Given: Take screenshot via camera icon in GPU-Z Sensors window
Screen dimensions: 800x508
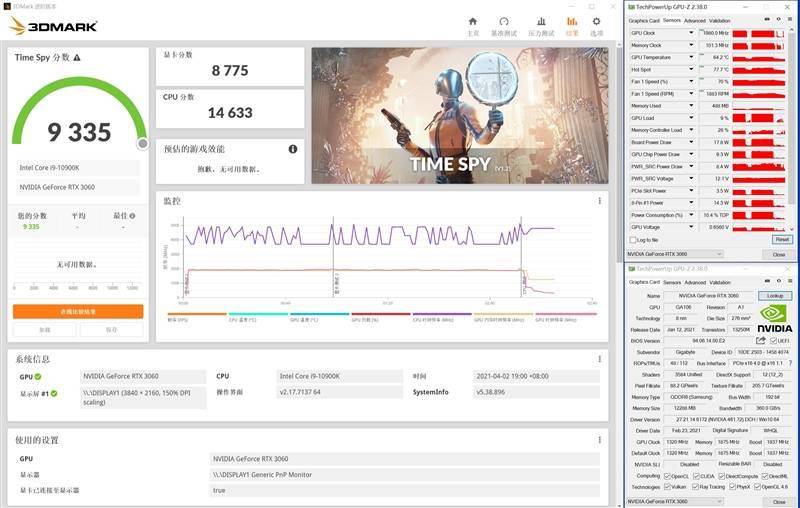Looking at the screenshot, I should [767, 19].
